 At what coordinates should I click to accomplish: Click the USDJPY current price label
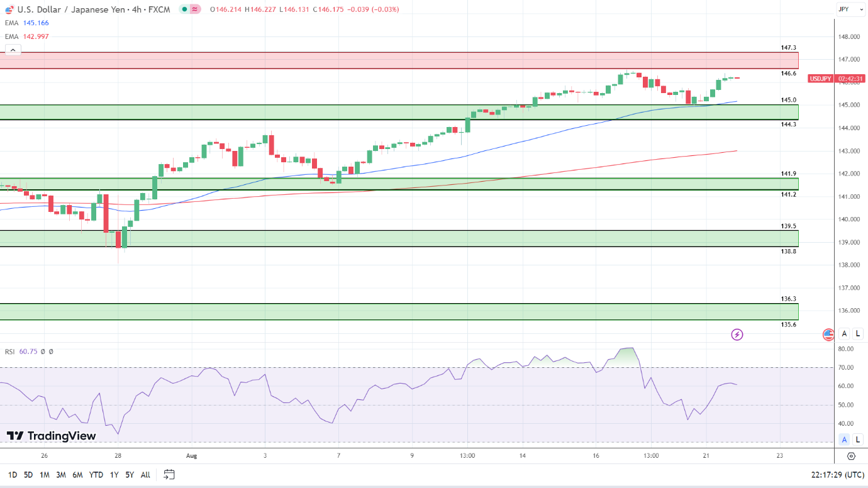(820, 79)
